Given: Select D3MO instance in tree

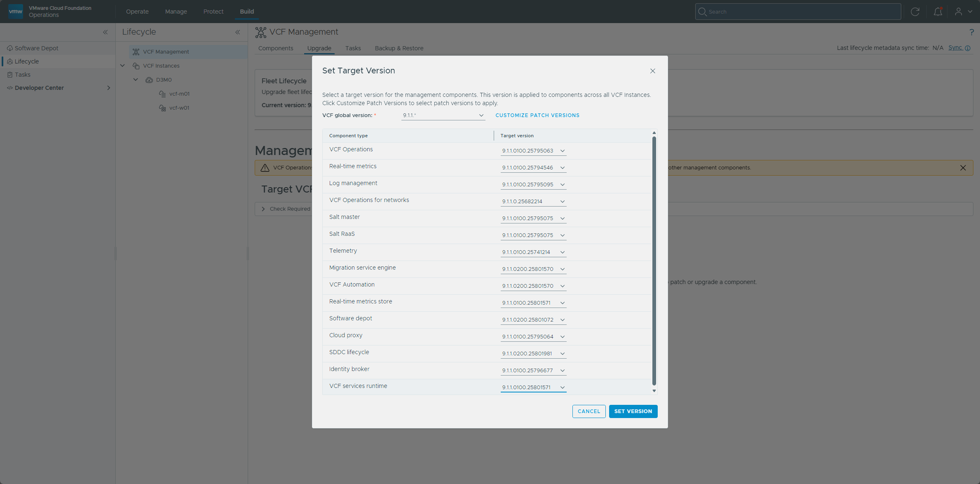Looking at the screenshot, I should (x=164, y=80).
